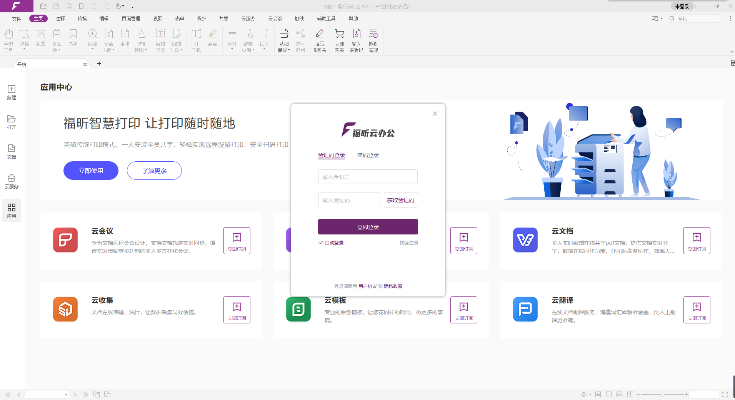Expand the quick access toolbar dropdown arrow

pos(132,6)
